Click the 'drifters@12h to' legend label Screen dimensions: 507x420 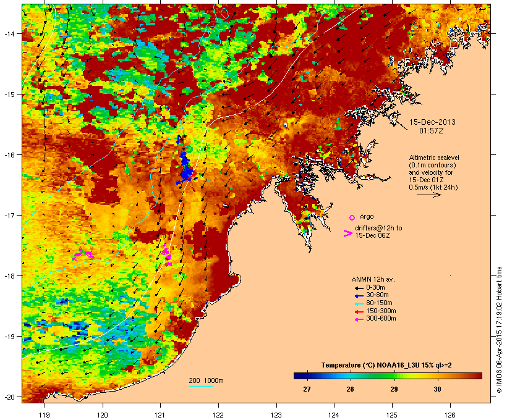click(x=378, y=228)
